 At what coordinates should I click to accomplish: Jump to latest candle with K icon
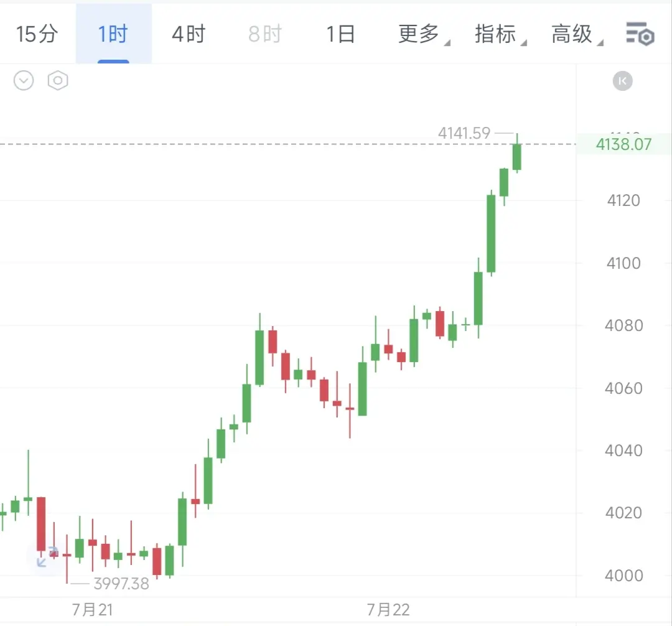click(x=622, y=81)
